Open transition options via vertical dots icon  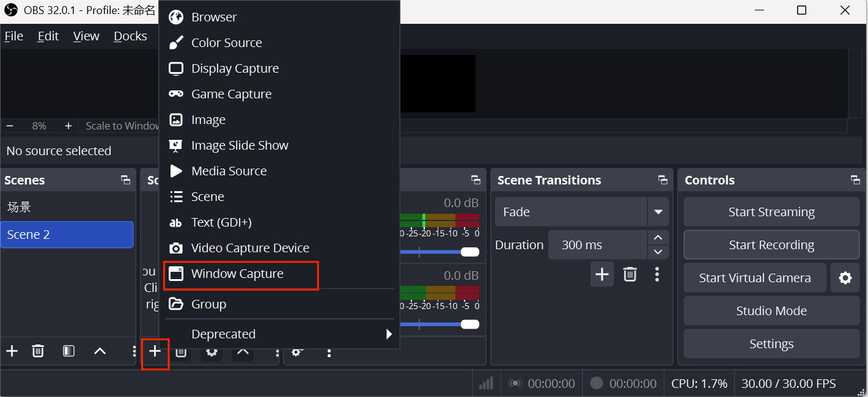(657, 274)
